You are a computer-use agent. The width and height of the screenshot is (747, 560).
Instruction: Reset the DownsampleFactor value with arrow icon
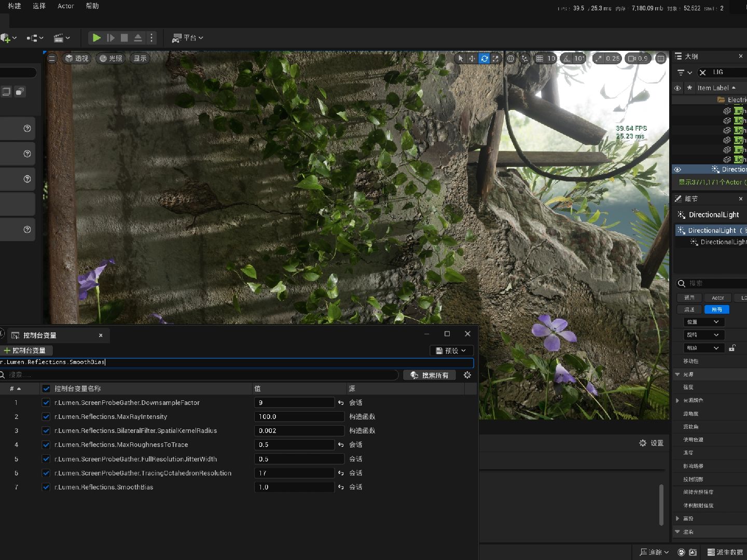point(341,403)
